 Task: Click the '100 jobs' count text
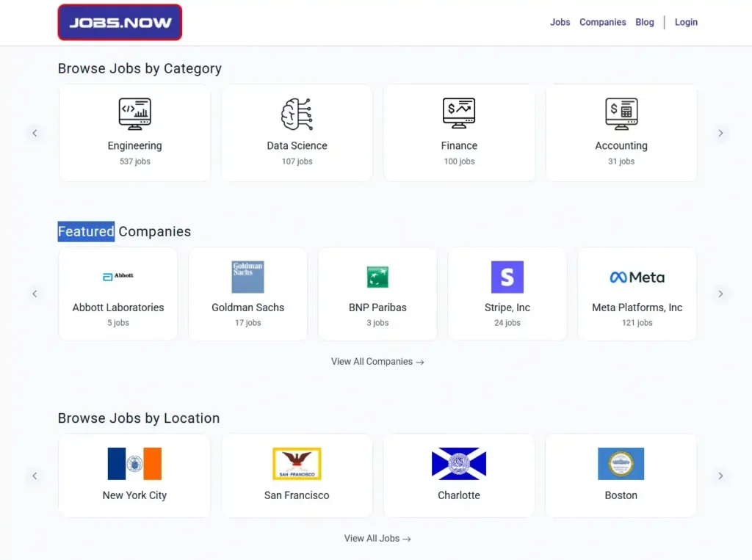click(459, 161)
